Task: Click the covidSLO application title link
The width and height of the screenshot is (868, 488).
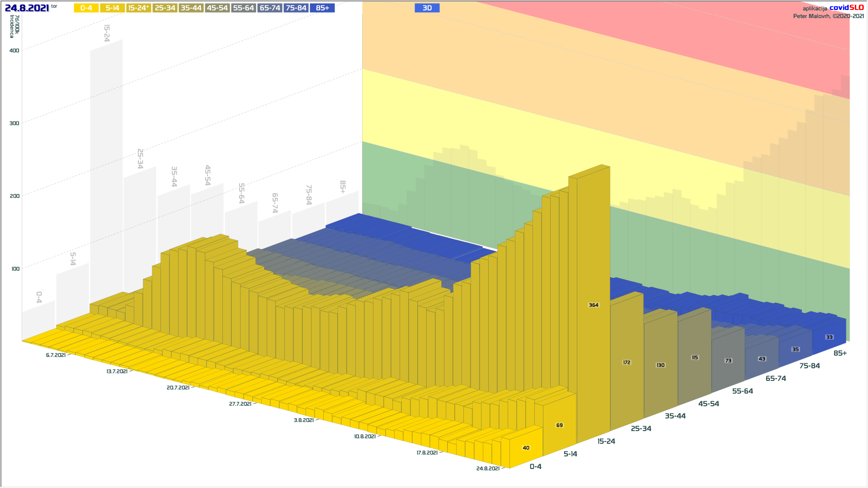Action: [x=846, y=8]
